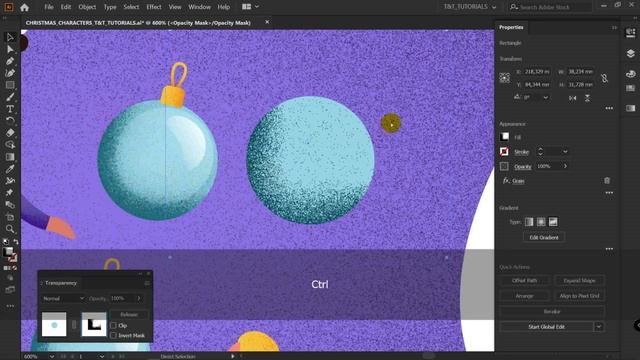Select the Rotate tool
Image resolution: width=640 pixels, height=360 pixels.
[10, 120]
